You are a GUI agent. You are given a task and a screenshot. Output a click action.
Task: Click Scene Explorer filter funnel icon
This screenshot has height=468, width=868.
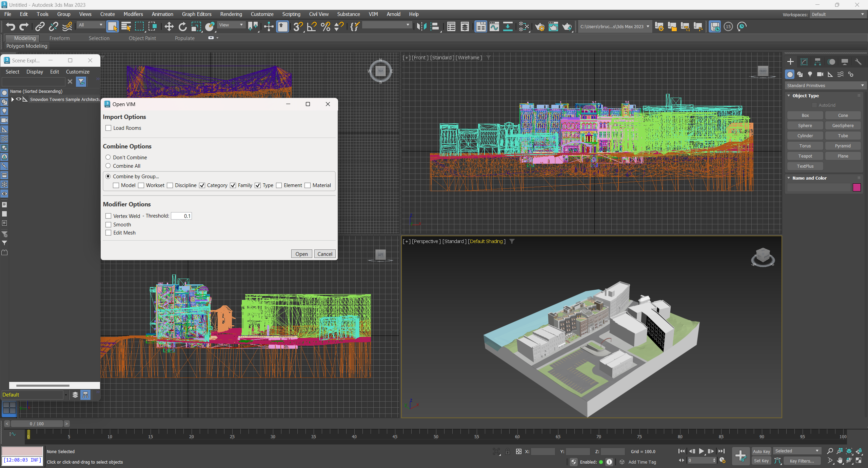[x=81, y=82]
